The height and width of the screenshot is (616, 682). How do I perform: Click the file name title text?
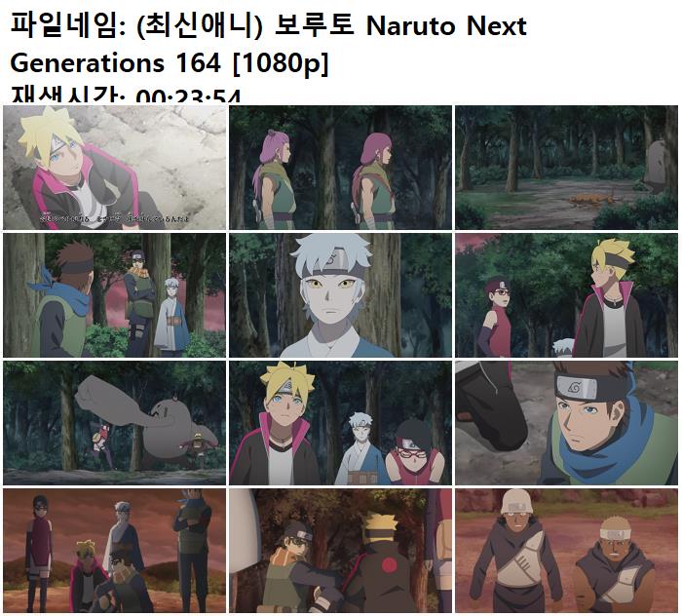[268, 44]
